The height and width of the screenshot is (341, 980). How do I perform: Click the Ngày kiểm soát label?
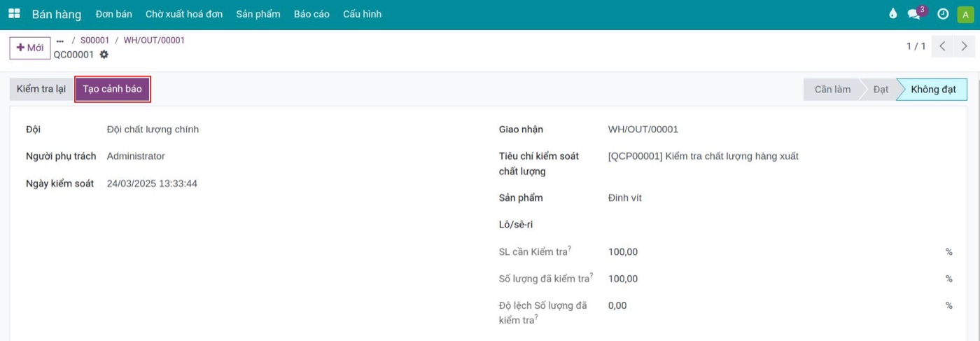(x=59, y=183)
